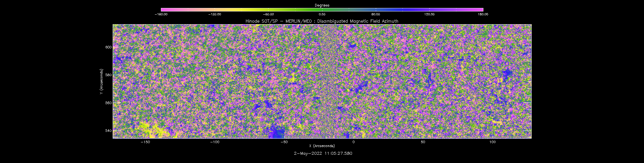
Task: Click the -120.00 colorbar tick label
Action: [215, 14]
